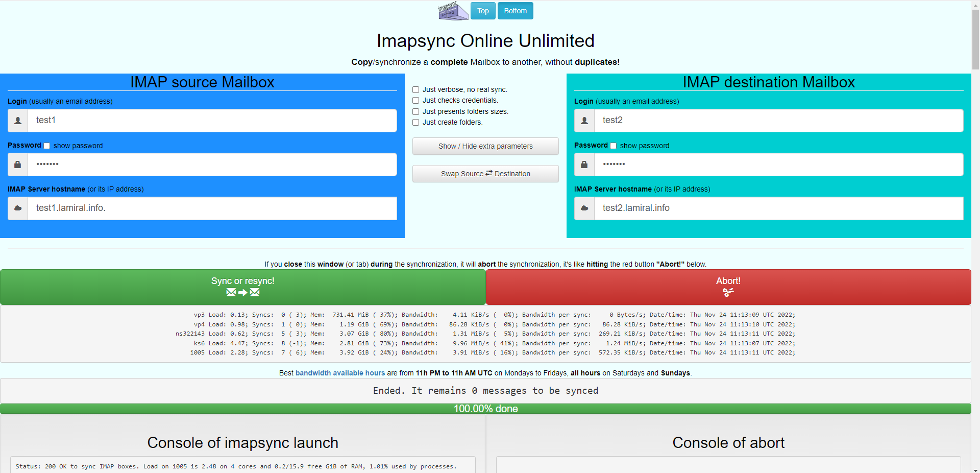This screenshot has height=473, width=980.
Task: Jump to Top using the Top button
Action: pyautogui.click(x=482, y=11)
